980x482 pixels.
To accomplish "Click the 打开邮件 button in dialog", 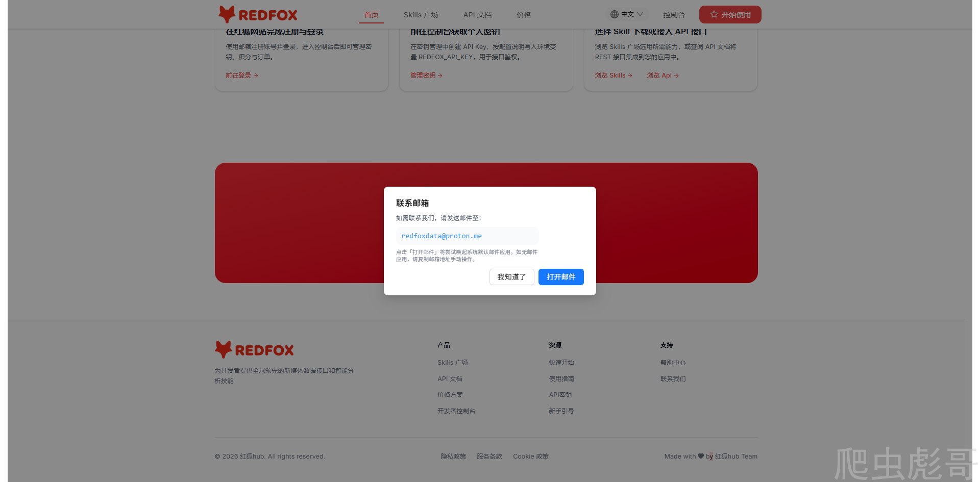I will 561,277.
